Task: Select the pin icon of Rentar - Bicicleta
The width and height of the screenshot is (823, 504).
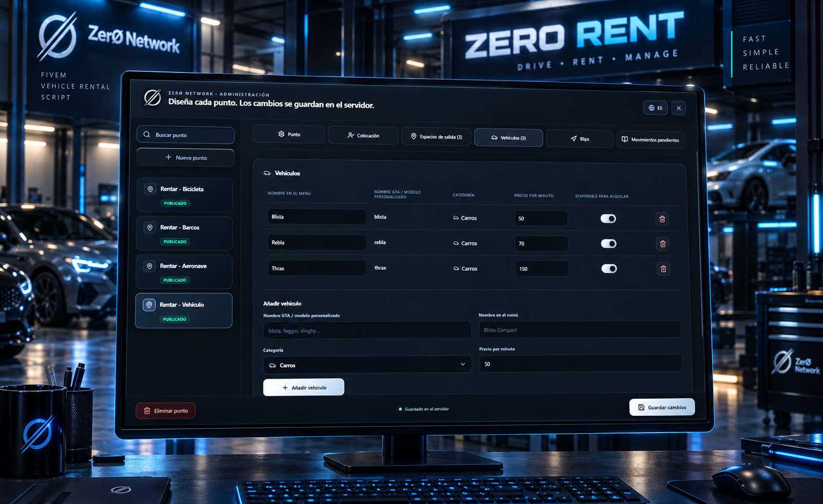Action: pyautogui.click(x=150, y=189)
